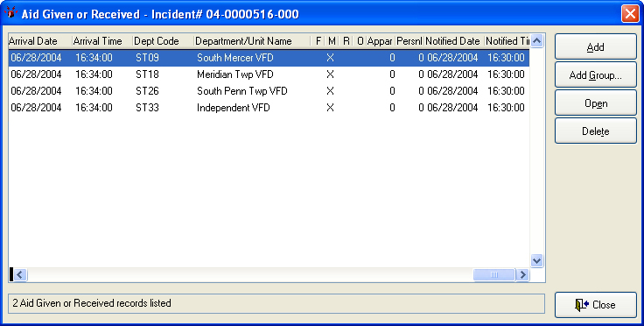Click dept code ST33
The image size is (644, 326).
pyautogui.click(x=147, y=108)
